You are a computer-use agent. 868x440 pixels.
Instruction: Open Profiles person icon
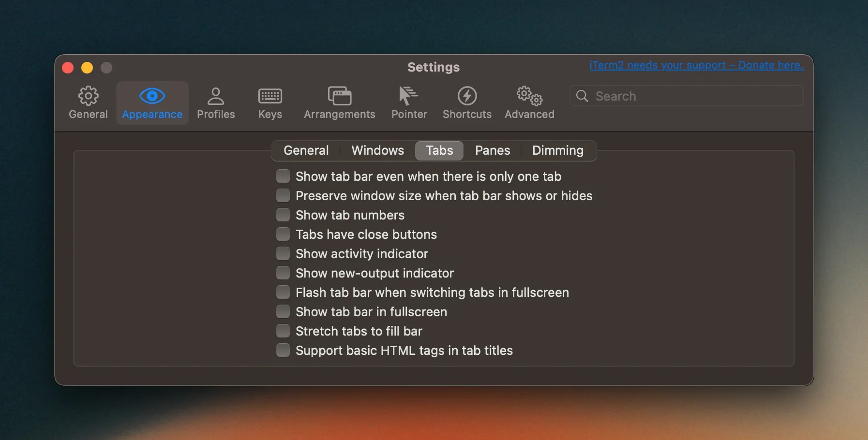216,96
